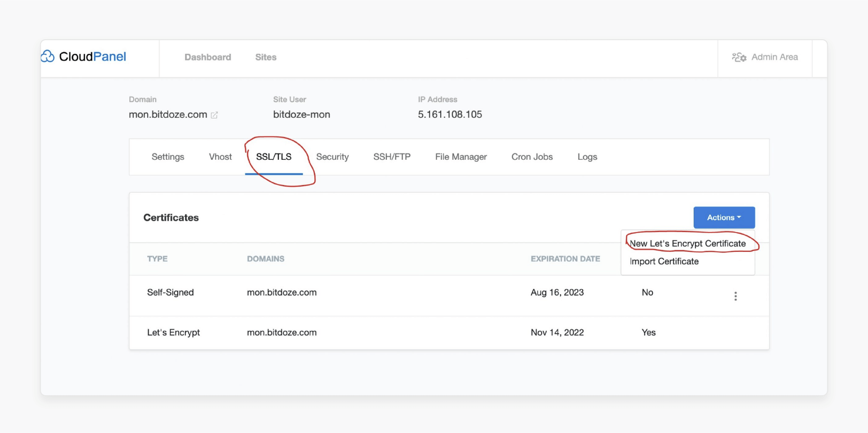Click the CloudPanel cloud logo icon
This screenshot has height=433, width=868.
47,57
